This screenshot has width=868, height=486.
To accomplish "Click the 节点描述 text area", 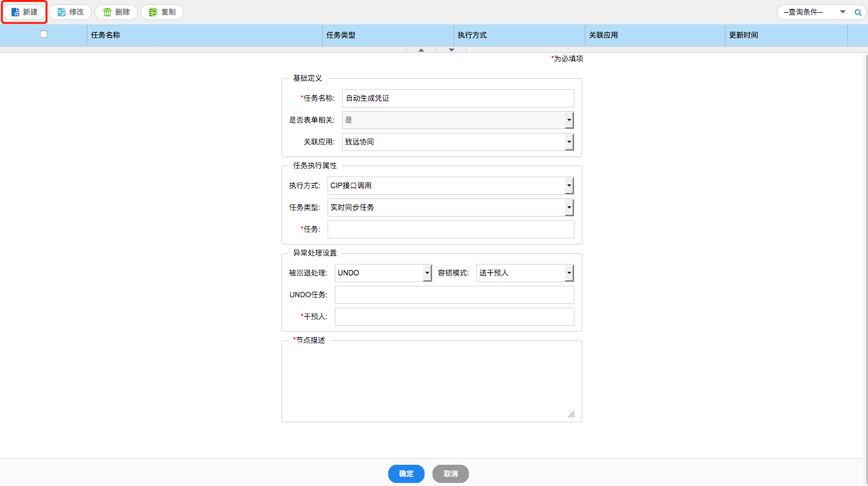I will pos(431,383).
